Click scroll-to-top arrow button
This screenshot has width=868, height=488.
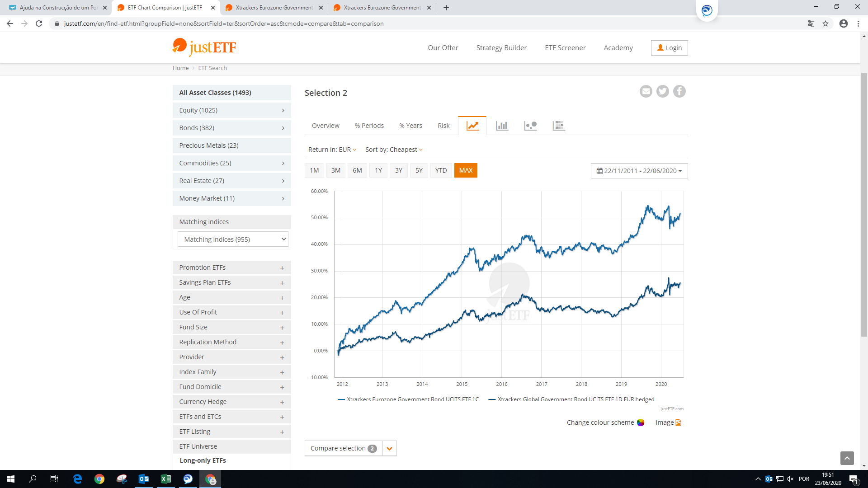(847, 458)
